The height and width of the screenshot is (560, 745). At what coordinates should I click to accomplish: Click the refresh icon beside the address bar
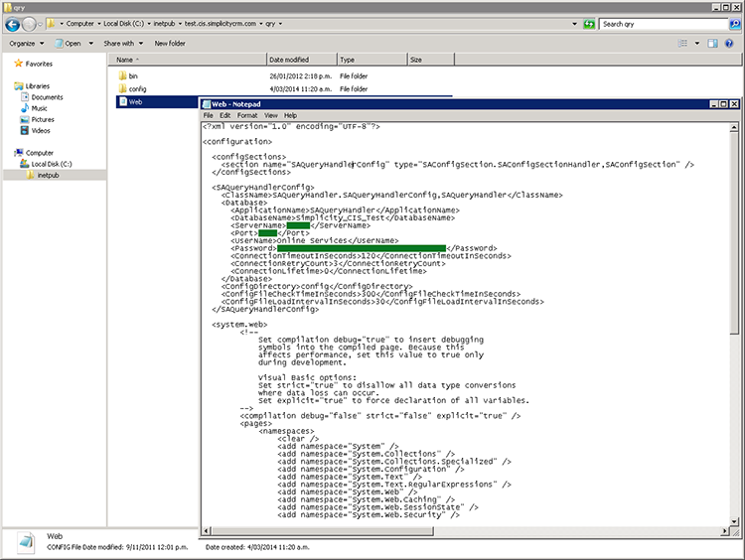589,24
